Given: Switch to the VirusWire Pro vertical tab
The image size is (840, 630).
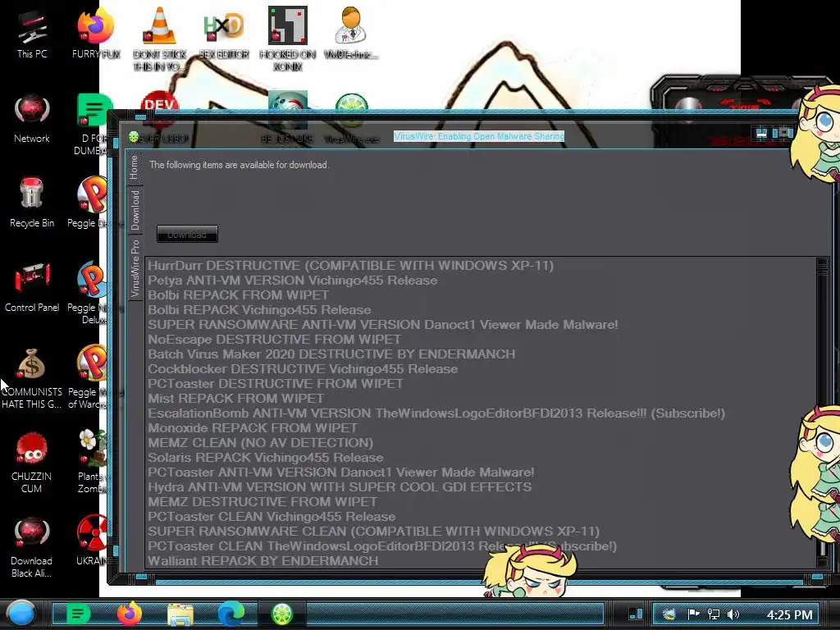Looking at the screenshot, I should click(135, 268).
